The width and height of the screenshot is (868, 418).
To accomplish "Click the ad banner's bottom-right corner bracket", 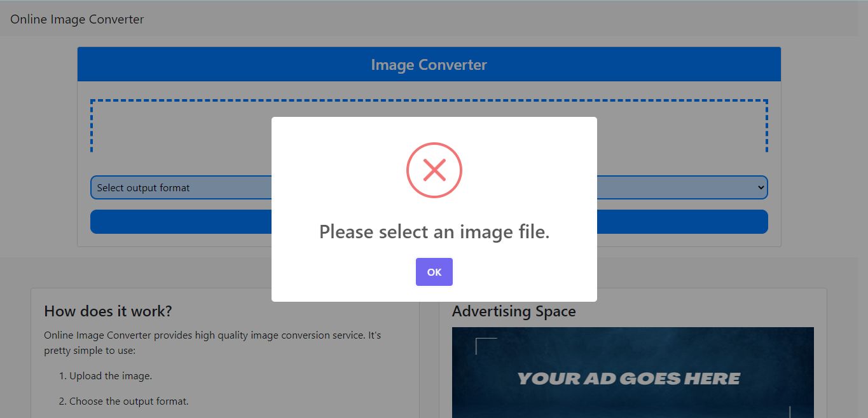I will 790,412.
